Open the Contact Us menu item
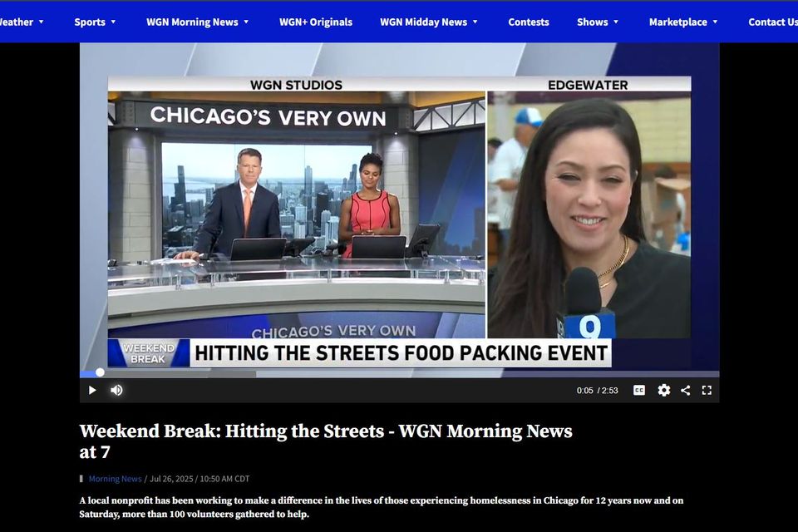The width and height of the screenshot is (798, 532). click(771, 22)
